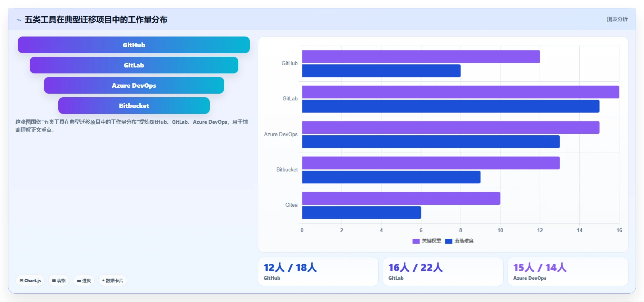The image size is (644, 302).
Task: Open the GitLab data card showing 16人 / 22人
Action: (x=443, y=271)
